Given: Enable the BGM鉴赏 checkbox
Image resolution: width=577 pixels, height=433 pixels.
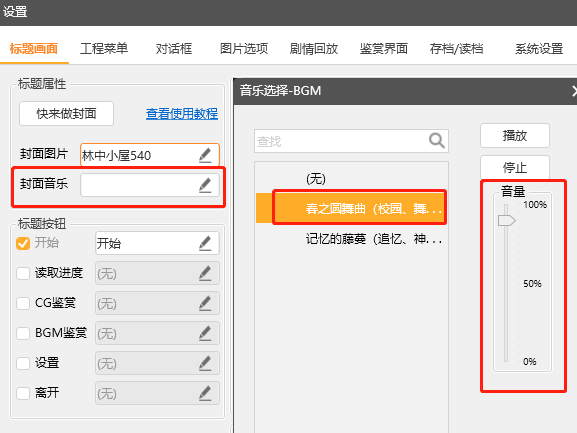Looking at the screenshot, I should point(23,333).
